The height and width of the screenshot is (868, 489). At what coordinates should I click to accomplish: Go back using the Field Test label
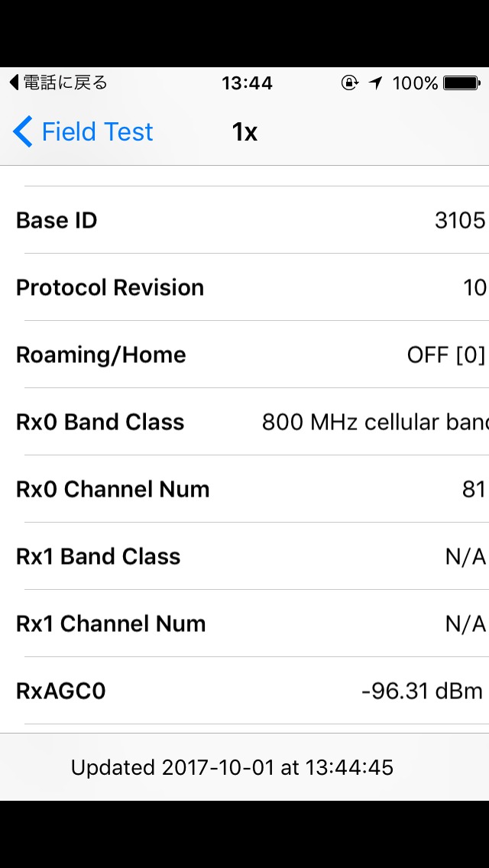click(97, 132)
